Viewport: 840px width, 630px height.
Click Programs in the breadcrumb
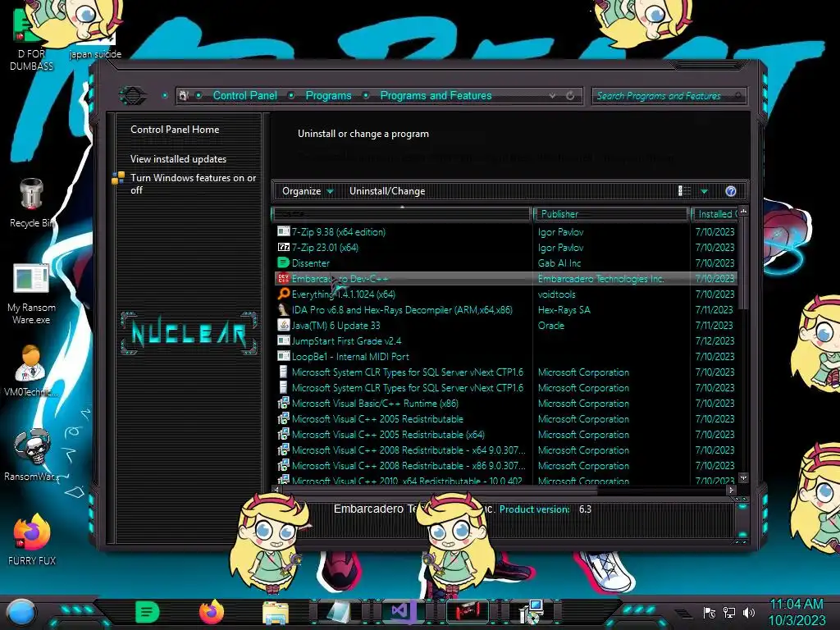[328, 96]
